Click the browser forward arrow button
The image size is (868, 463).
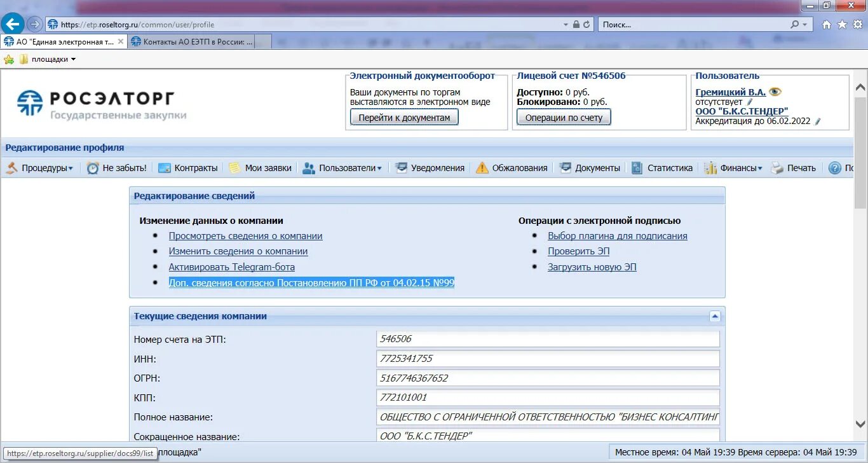34,24
